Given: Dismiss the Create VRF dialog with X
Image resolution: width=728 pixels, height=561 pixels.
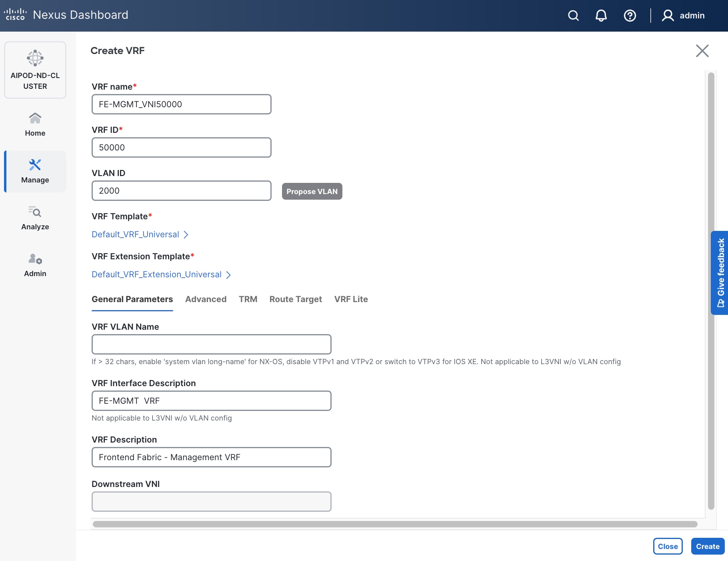Looking at the screenshot, I should click(702, 51).
